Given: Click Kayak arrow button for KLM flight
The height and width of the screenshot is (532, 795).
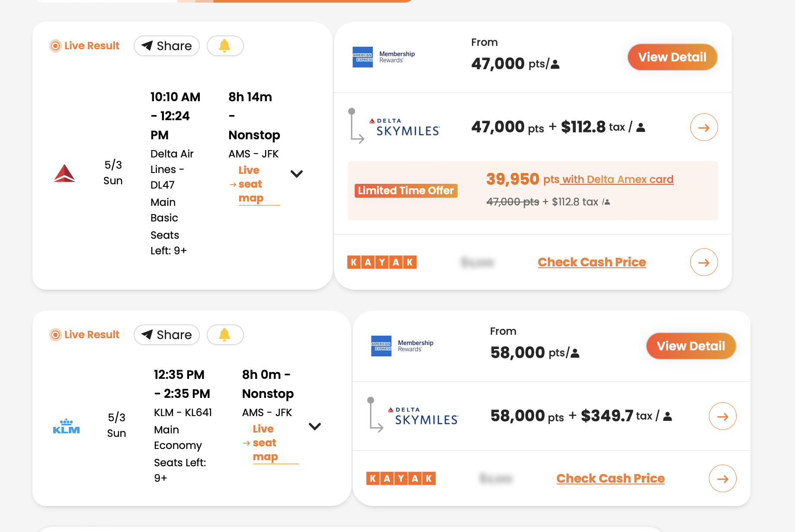Looking at the screenshot, I should tap(722, 478).
